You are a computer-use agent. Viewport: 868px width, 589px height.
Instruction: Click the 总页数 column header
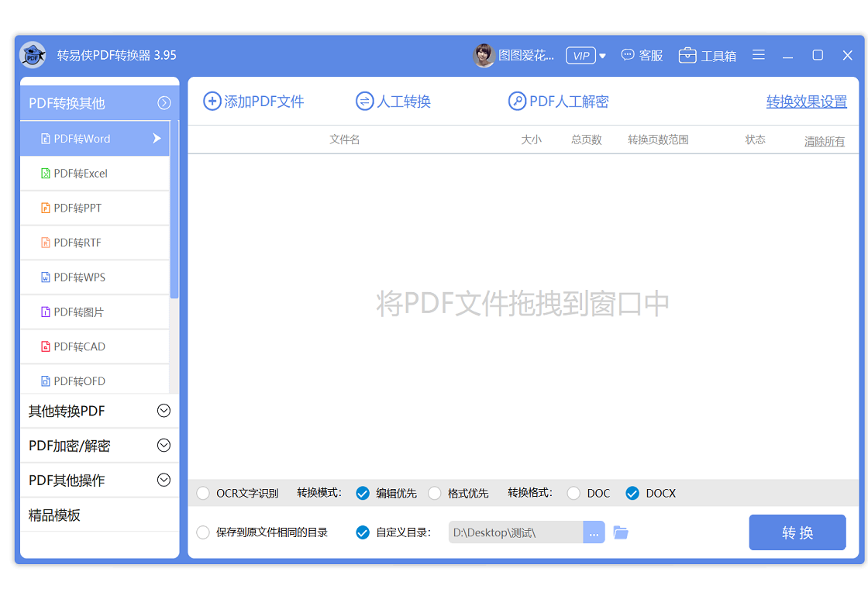click(x=586, y=139)
